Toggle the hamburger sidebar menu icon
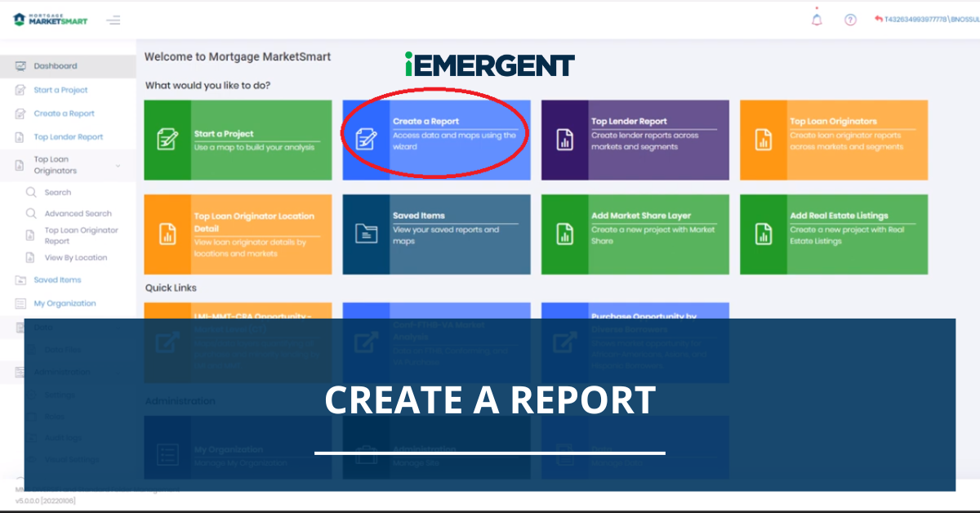 coord(114,20)
